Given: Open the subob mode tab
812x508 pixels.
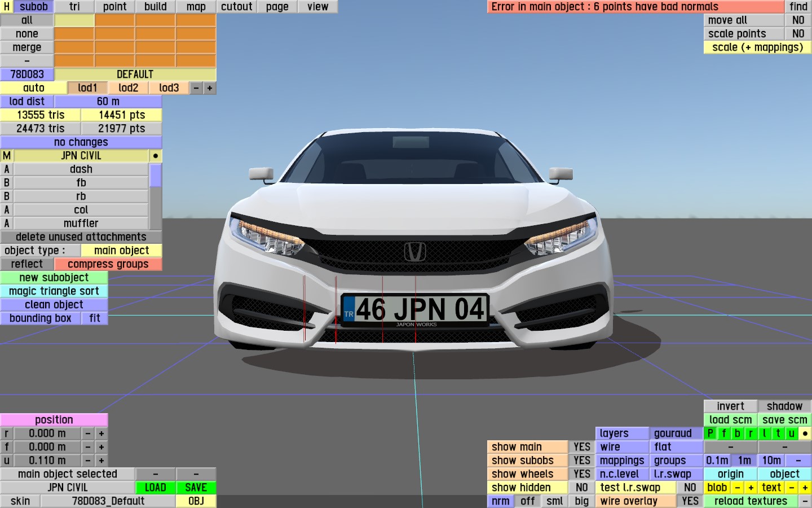Looking at the screenshot, I should 34,7.
